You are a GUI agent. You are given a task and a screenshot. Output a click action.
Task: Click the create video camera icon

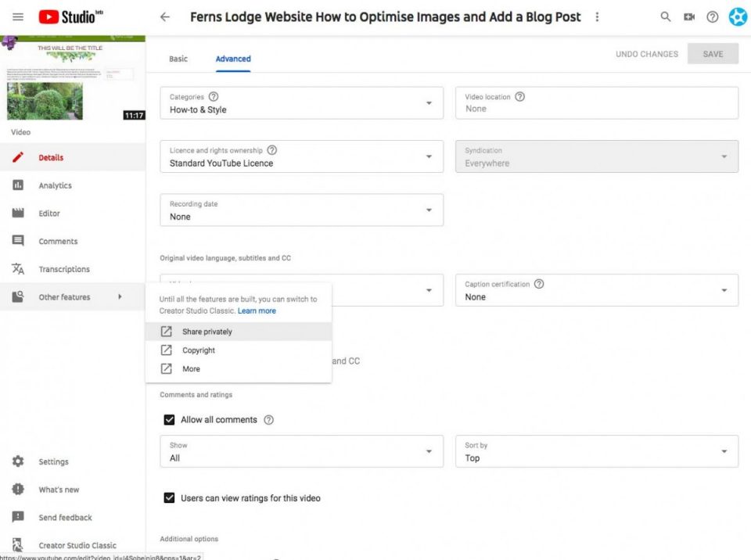click(688, 16)
